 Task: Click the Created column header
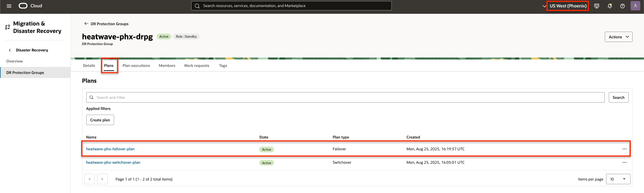coord(413,137)
